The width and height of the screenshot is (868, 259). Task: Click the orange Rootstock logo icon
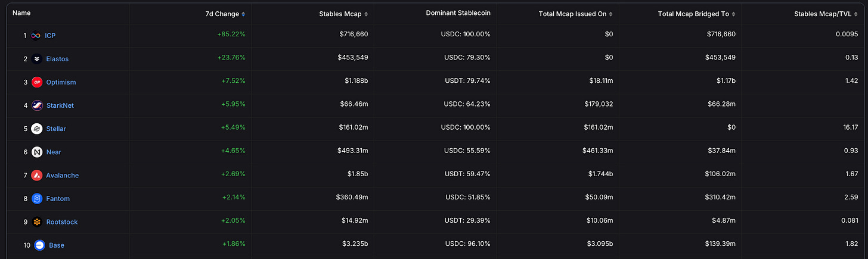37,221
